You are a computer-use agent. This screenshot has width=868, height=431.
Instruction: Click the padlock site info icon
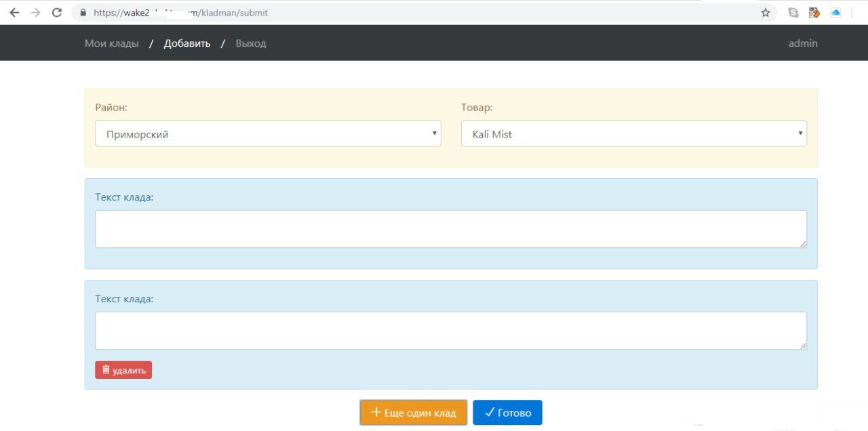point(83,12)
